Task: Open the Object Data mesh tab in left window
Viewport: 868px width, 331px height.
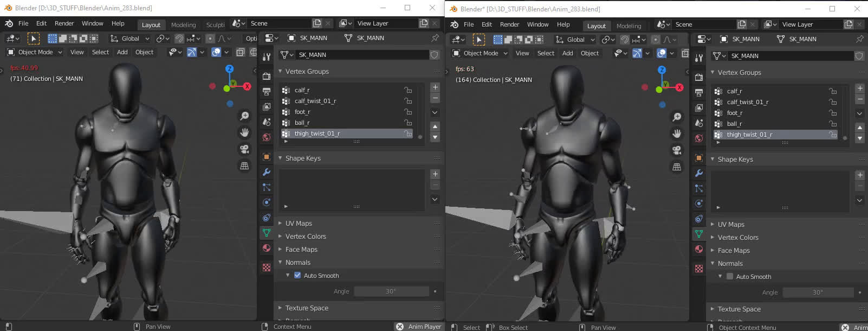Action: 267,233
